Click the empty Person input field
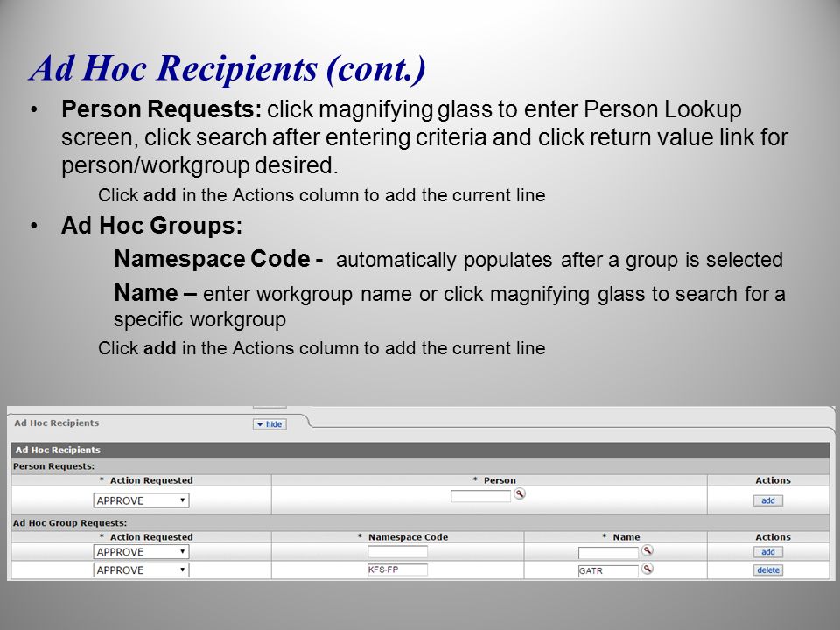The image size is (840, 630). 480,496
